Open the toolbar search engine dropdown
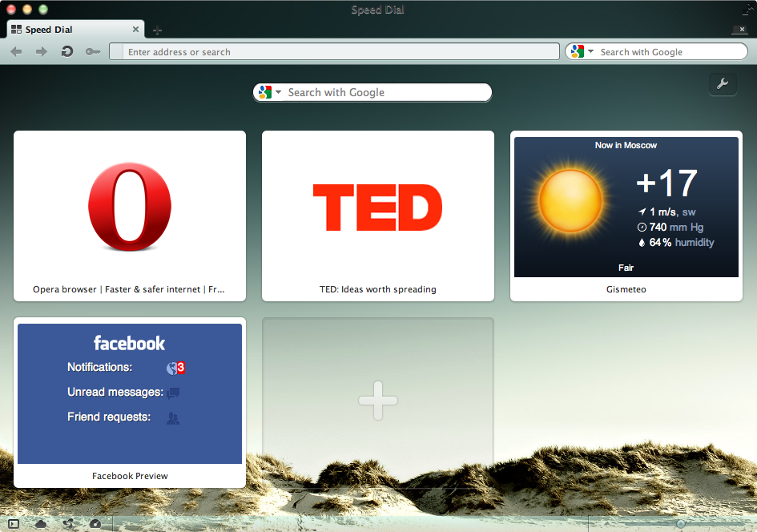The width and height of the screenshot is (757, 532). 590,50
